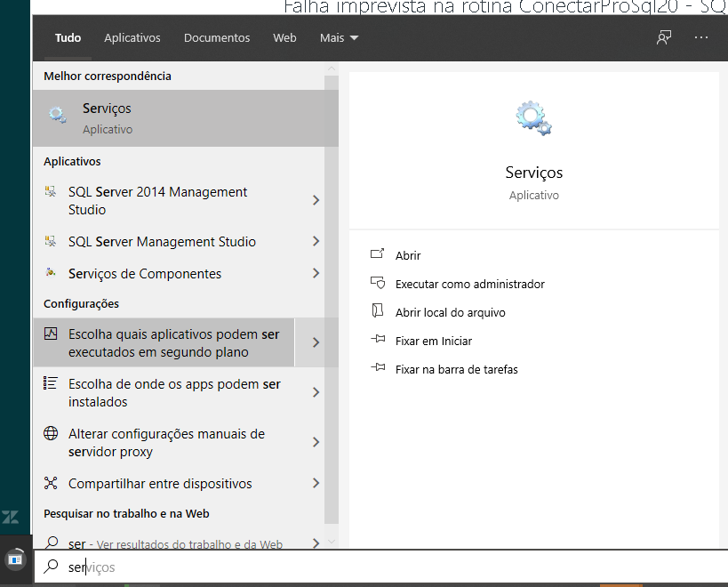
Task: Click Abrir in the preview pane
Action: point(408,256)
